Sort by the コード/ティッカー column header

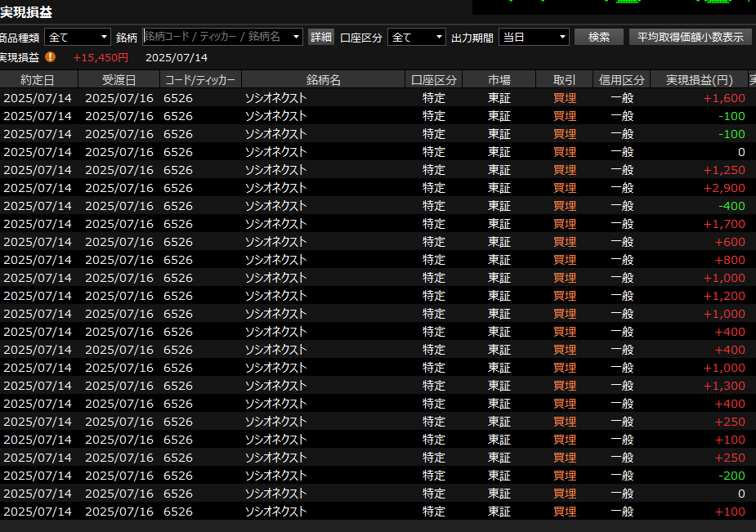(200, 79)
